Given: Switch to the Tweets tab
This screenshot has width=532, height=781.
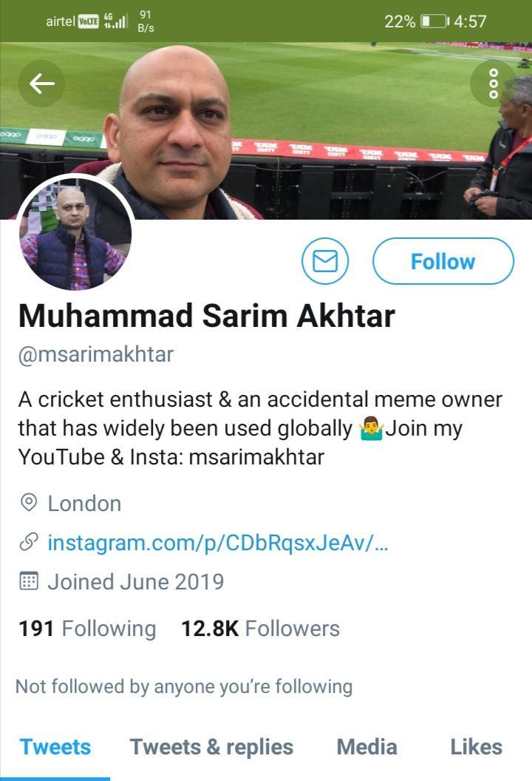Looking at the screenshot, I should (55, 747).
